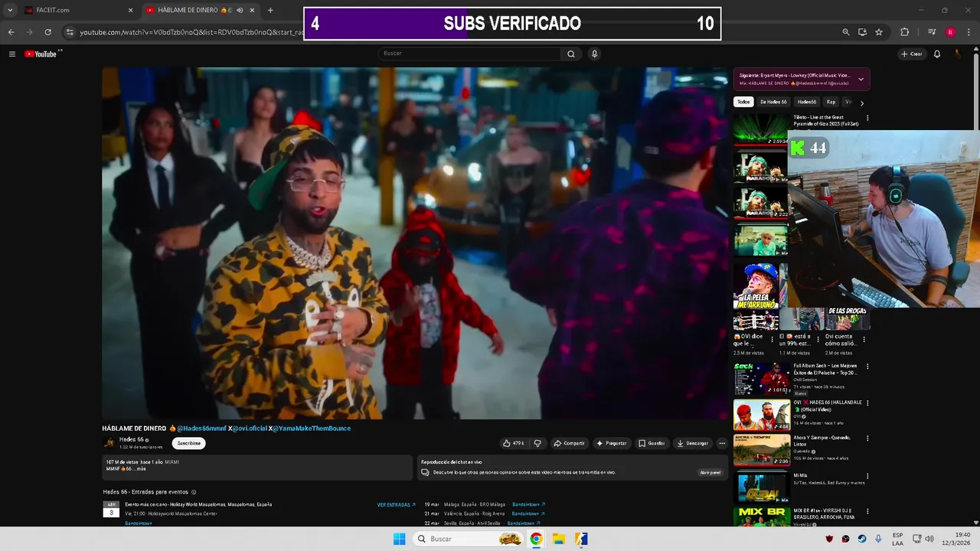Open the Hades 66 channel avatar

point(109,442)
